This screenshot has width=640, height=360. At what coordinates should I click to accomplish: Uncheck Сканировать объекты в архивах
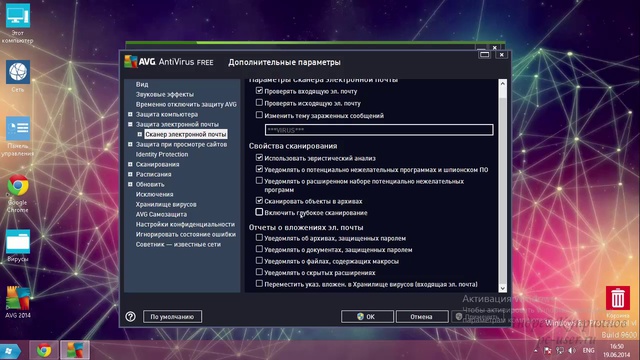[x=259, y=200]
